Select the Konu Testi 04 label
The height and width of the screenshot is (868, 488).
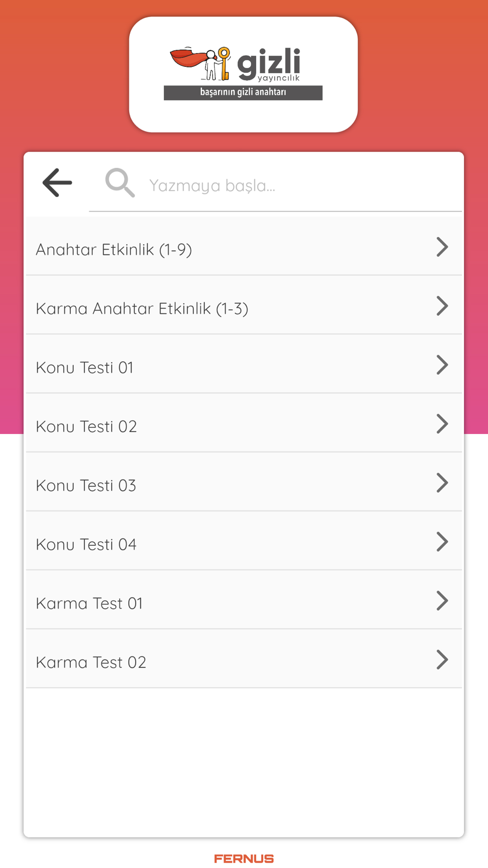click(x=86, y=544)
